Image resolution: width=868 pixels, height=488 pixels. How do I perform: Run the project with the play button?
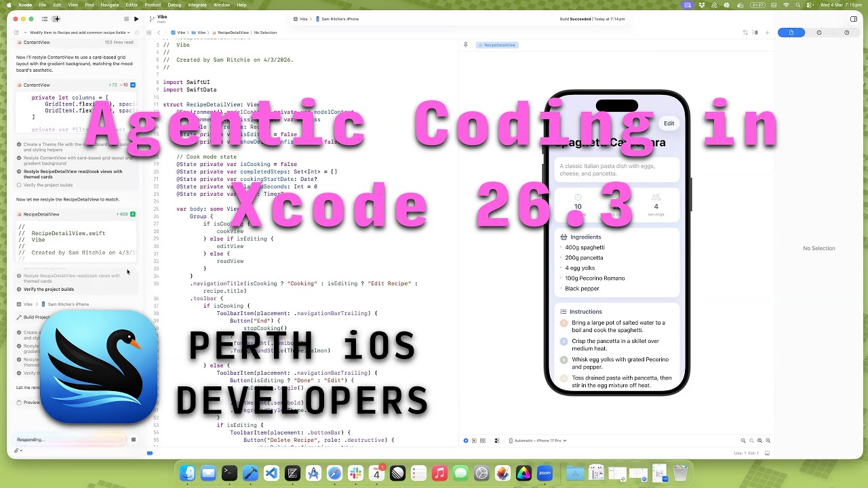pyautogui.click(x=136, y=19)
